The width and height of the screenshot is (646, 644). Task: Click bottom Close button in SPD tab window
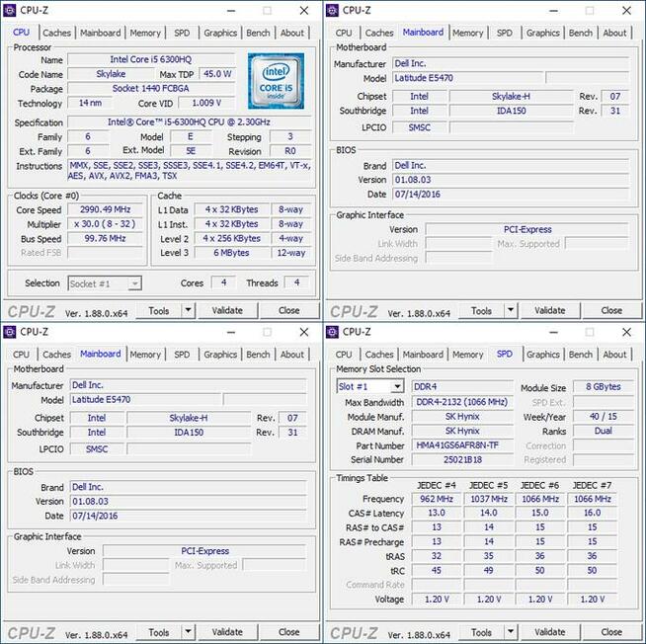pos(611,631)
